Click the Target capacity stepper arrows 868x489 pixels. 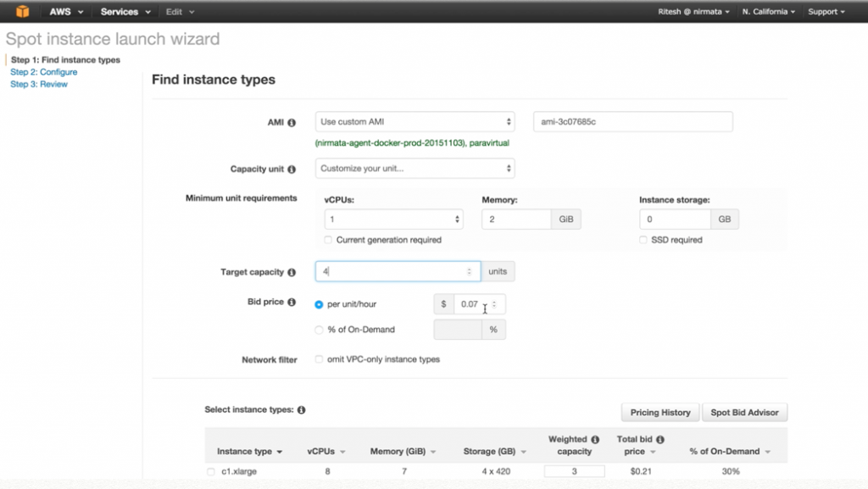[x=470, y=271]
